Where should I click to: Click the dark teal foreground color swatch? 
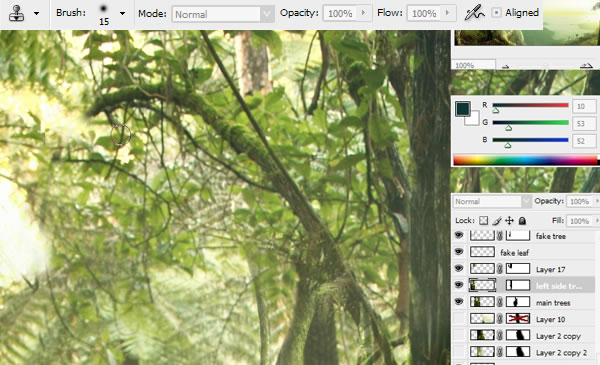point(462,109)
